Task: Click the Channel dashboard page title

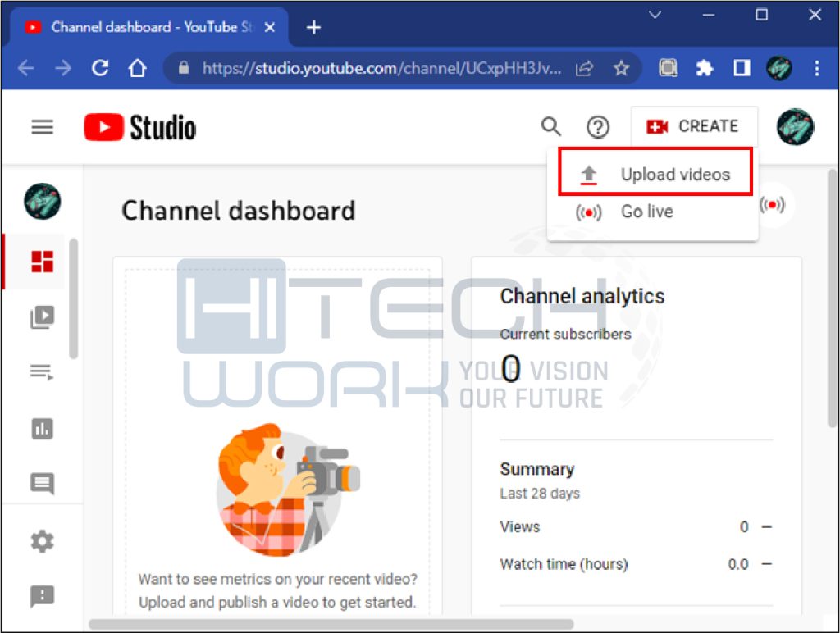Action: 239,211
